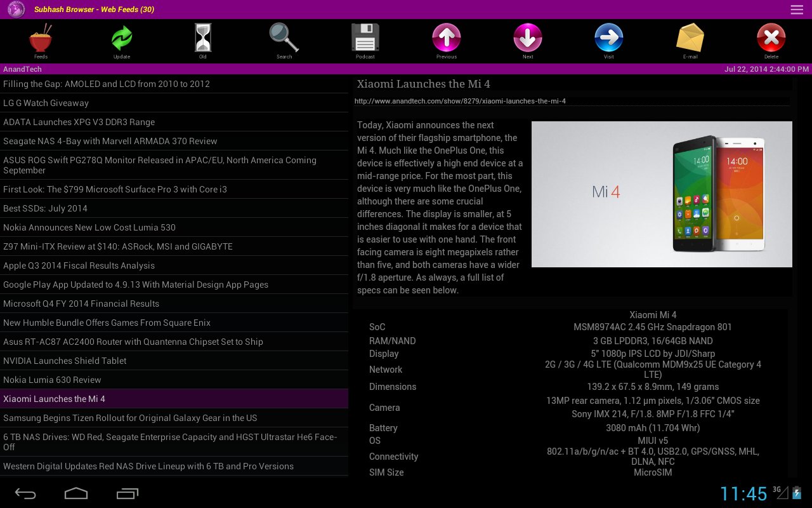Select 'ADATA Launches XPG V3 DDR3 Range'
Screen dimensions: 812x508
point(174,122)
